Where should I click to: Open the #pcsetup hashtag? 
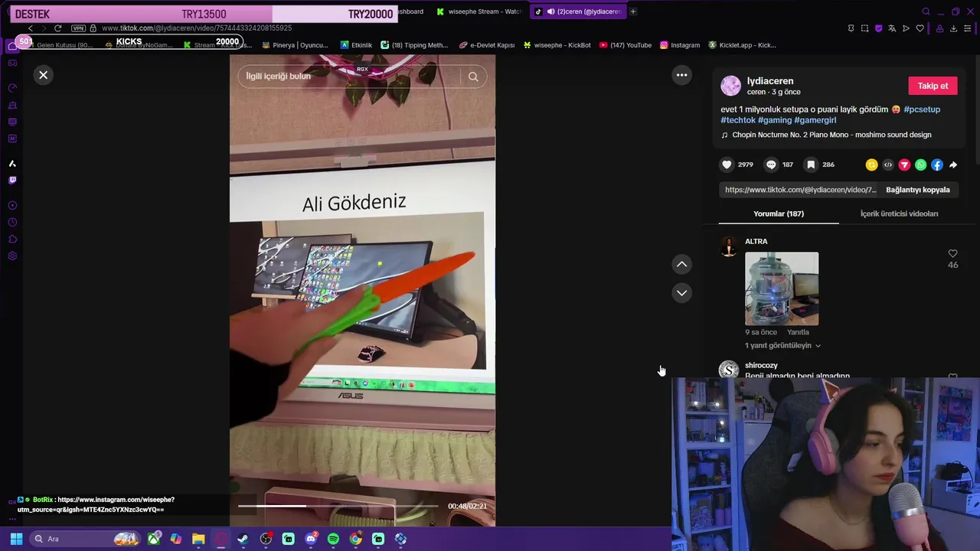click(922, 109)
